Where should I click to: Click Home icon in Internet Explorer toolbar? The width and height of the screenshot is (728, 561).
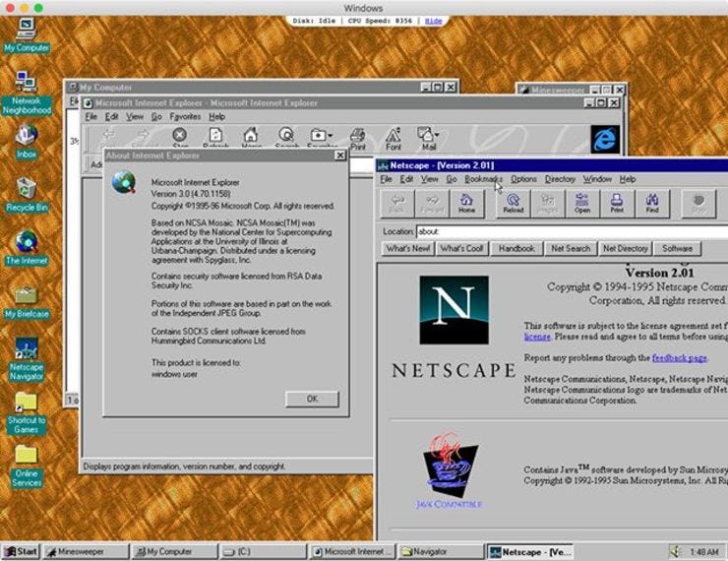(x=251, y=138)
